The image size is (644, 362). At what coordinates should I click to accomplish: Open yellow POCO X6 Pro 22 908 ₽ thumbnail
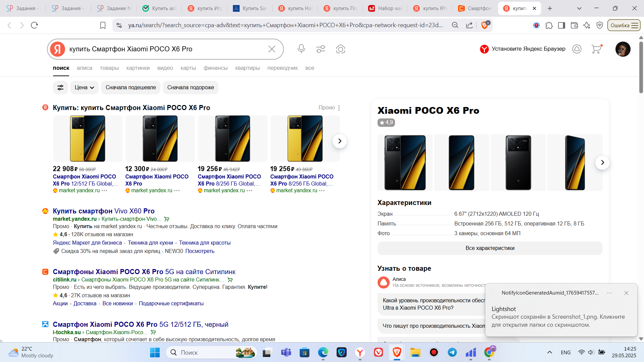tap(87, 139)
